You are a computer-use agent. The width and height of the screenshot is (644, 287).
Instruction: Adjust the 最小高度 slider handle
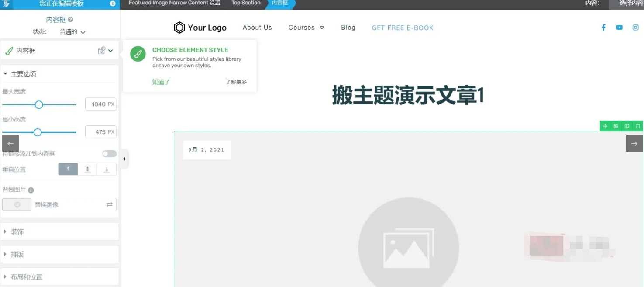(x=38, y=132)
